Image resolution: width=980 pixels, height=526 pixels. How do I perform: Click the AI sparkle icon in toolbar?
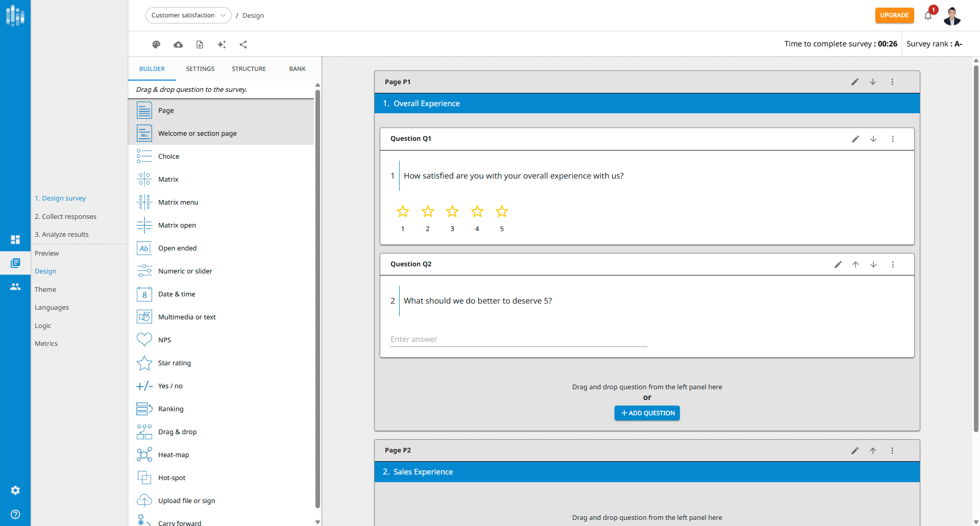(x=222, y=44)
